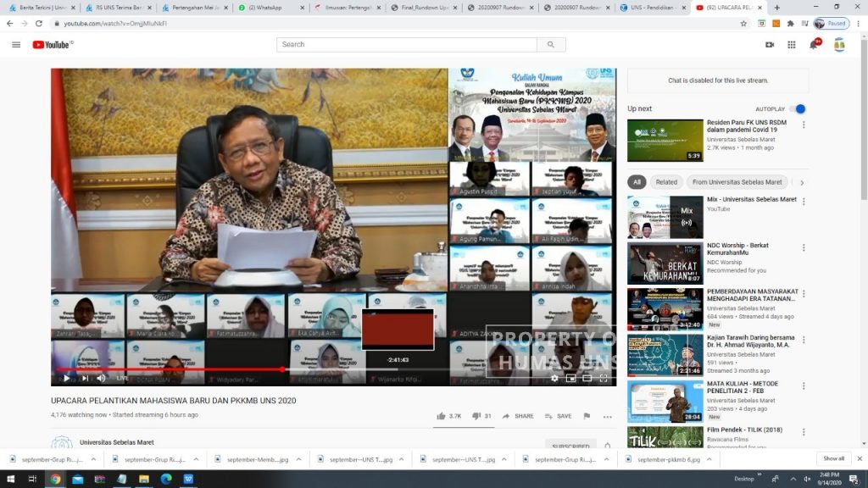The image size is (868, 488).
Task: Open menu for Kajian Tarawih Daring video
Action: click(x=804, y=341)
